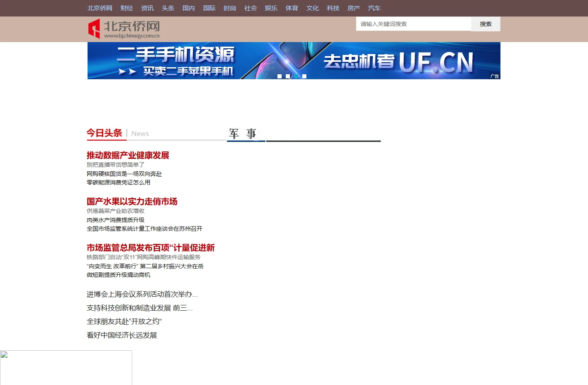Select the first banner carousel dot

click(280, 76)
